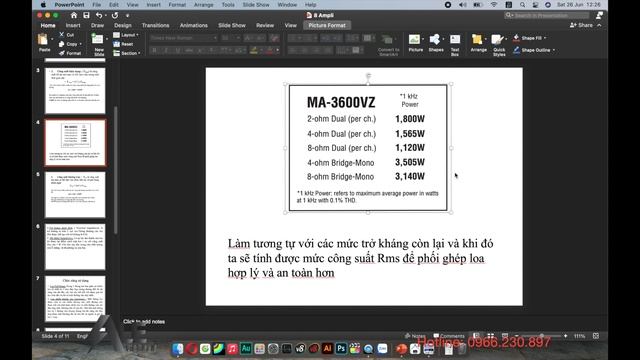Activate the Format painter
640x360 pixels.
coord(70,53)
